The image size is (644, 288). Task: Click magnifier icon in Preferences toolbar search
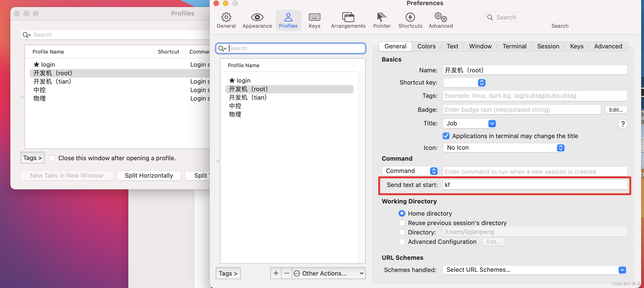coord(490,17)
